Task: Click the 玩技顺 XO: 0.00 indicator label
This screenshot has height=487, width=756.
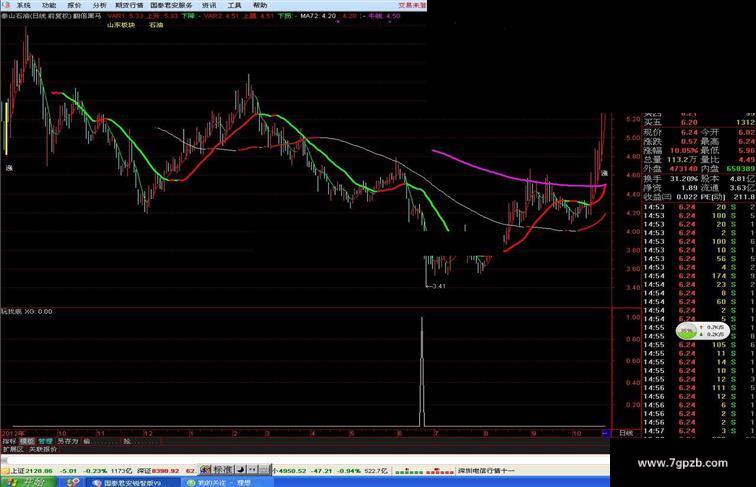Action: point(27,311)
